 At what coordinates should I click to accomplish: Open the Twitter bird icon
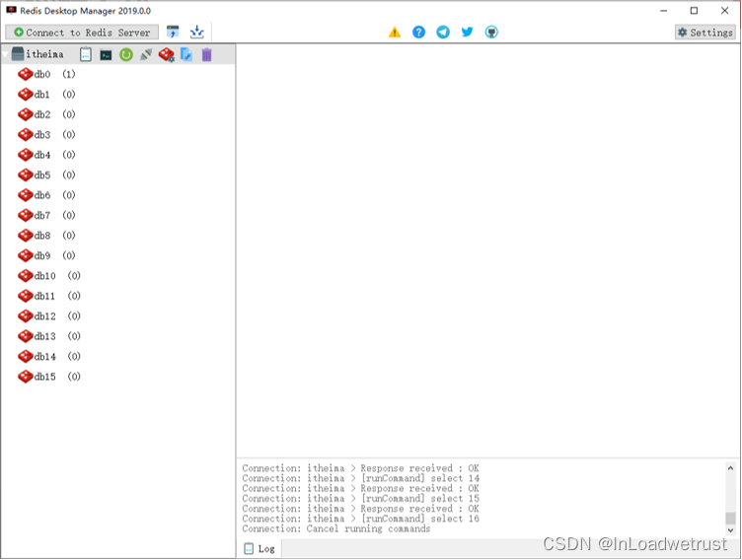click(467, 32)
